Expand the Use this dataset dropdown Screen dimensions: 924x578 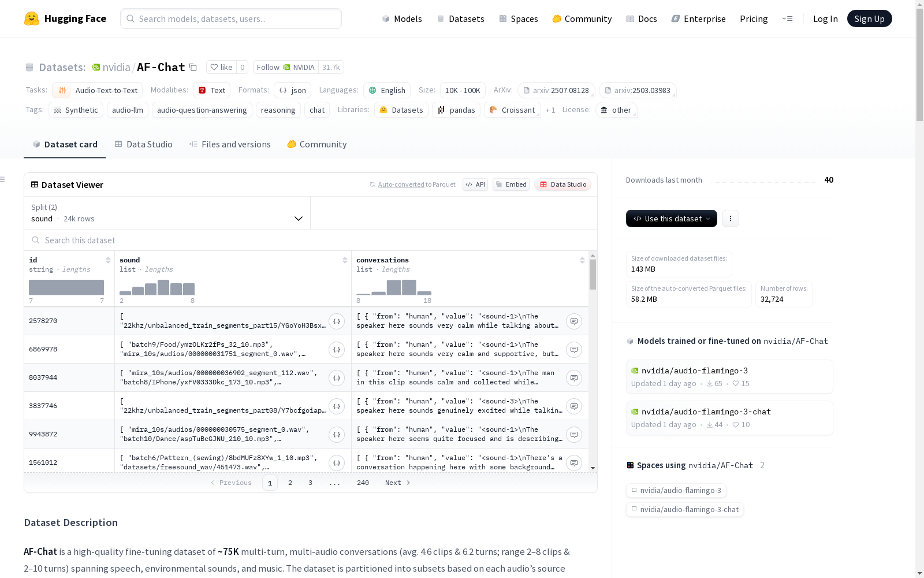672,218
